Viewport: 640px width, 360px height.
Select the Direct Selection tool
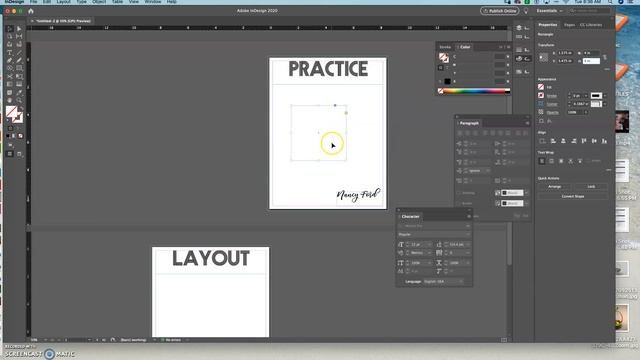tap(19, 29)
